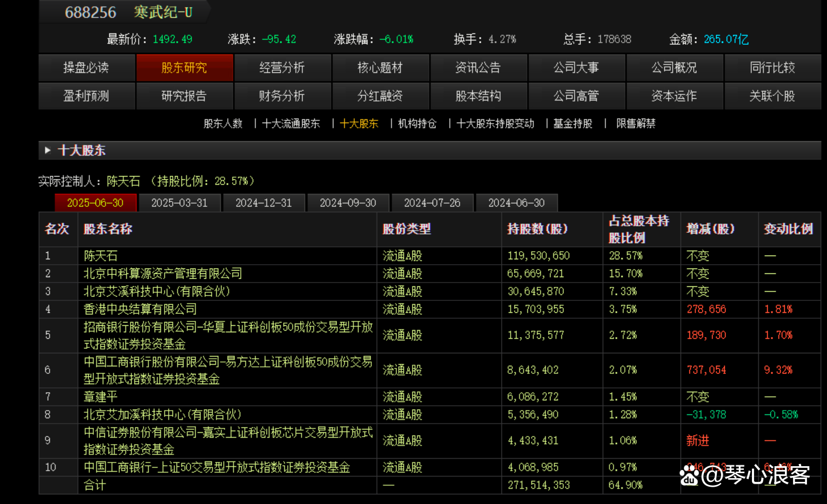The image size is (827, 504).
Task: Expand the 十大股东 section triangle
Action: pos(48,151)
